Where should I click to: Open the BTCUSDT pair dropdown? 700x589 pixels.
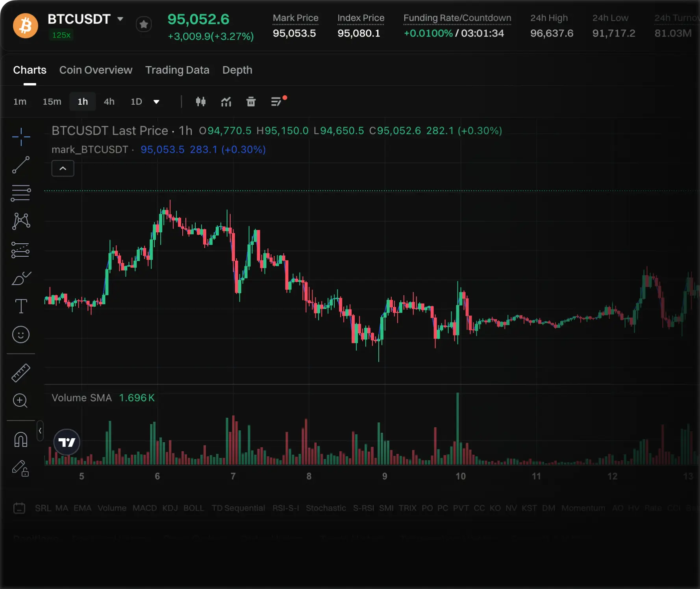(120, 19)
